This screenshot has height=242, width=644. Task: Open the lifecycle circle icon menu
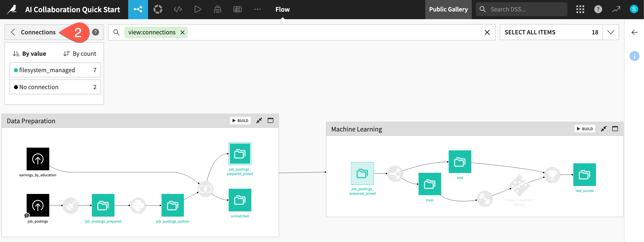(x=158, y=9)
